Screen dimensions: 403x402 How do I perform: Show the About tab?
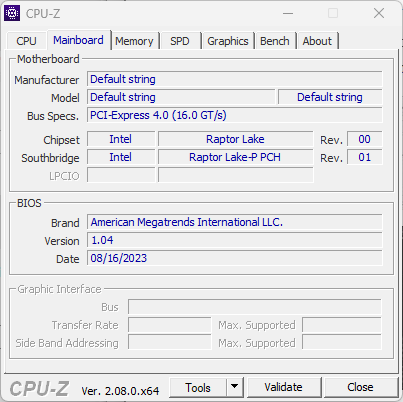[x=317, y=41]
